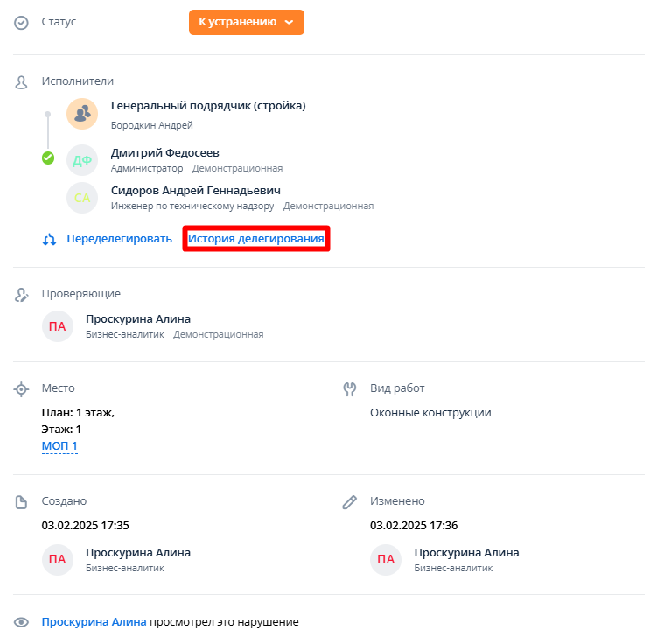Click ПА avatar under Проверяющие
657x644 pixels.
(58, 326)
